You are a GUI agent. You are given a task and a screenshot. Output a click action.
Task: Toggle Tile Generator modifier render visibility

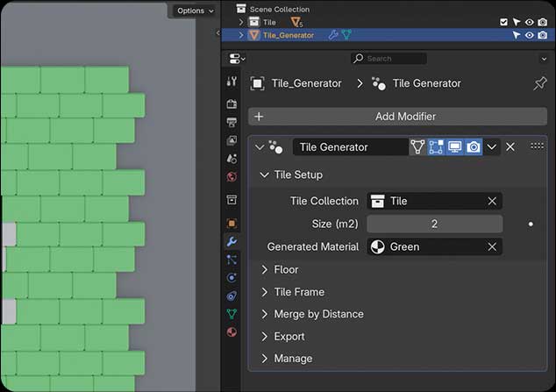(x=474, y=147)
